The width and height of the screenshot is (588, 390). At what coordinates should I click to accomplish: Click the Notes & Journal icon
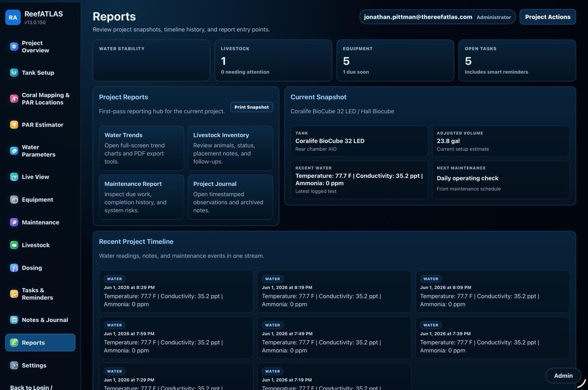[x=14, y=320]
